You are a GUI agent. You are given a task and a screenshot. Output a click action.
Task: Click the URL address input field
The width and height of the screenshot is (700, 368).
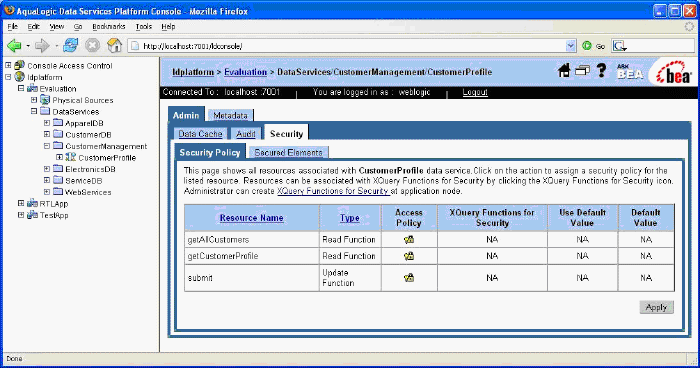coord(353,46)
